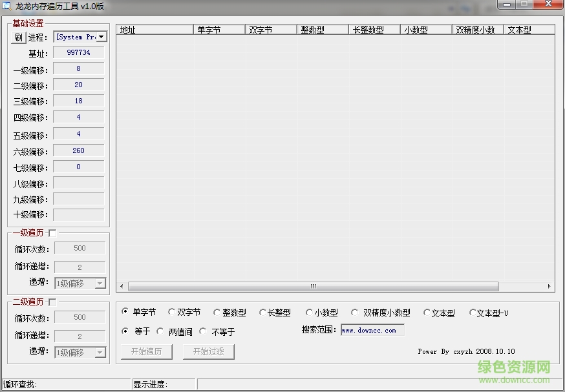Select the 整数型 radio button
This screenshot has height=392, width=565.
pos(217,312)
